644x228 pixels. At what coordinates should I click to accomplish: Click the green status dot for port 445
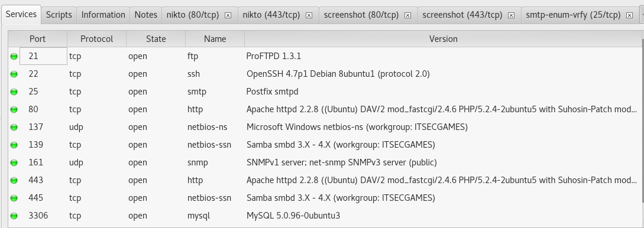tap(14, 198)
